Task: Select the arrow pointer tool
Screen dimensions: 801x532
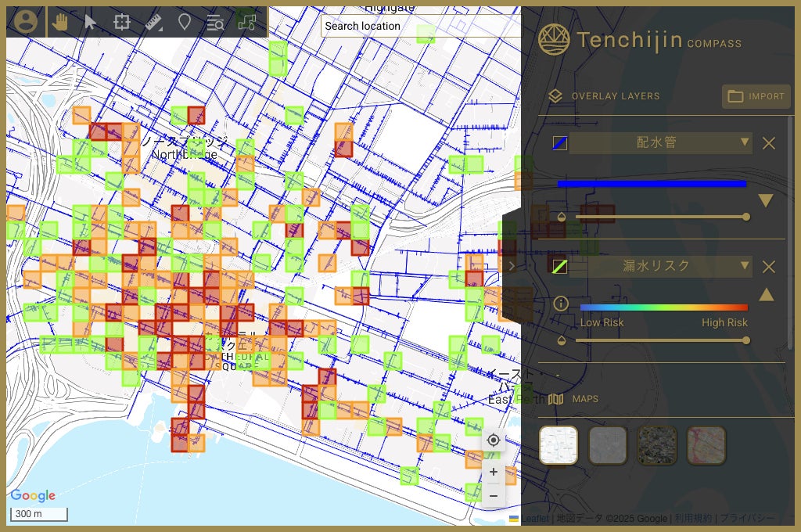Action: tap(90, 22)
